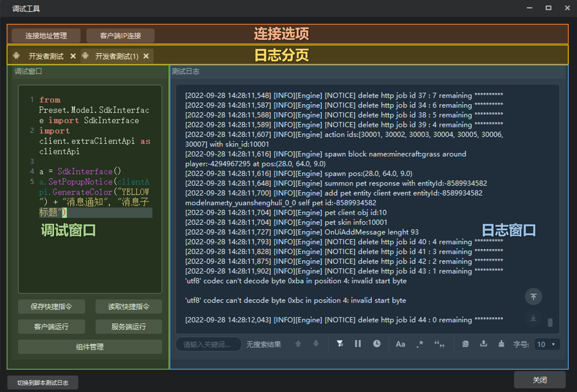This screenshot has height=392, width=577.
Task: Close the 开发者测试(1) tab
Action: (146, 56)
